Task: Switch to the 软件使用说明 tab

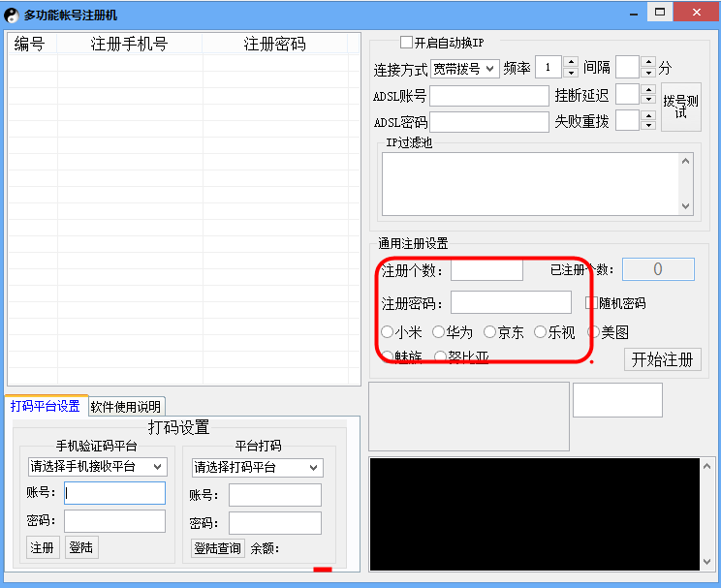Action: [x=126, y=407]
